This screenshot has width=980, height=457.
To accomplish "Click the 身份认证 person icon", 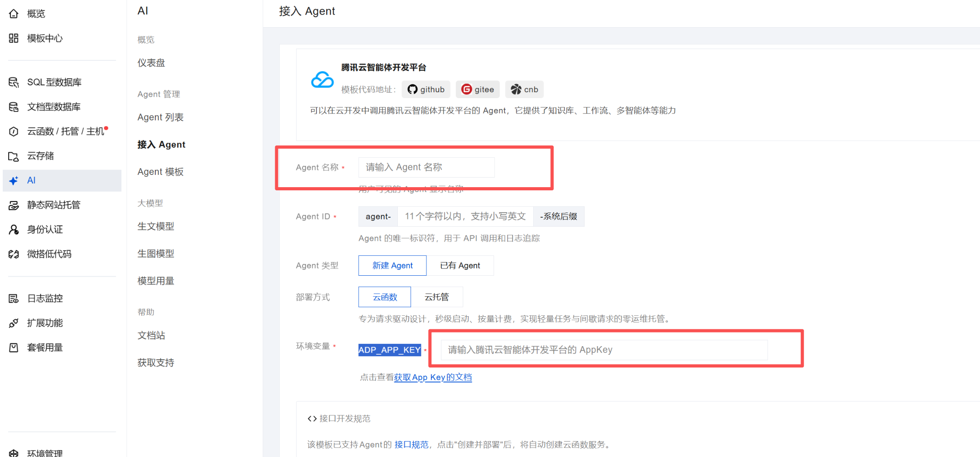I will (14, 230).
